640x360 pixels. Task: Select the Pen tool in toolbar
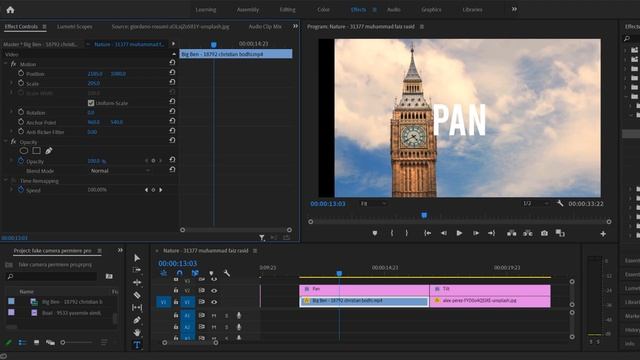click(x=137, y=320)
